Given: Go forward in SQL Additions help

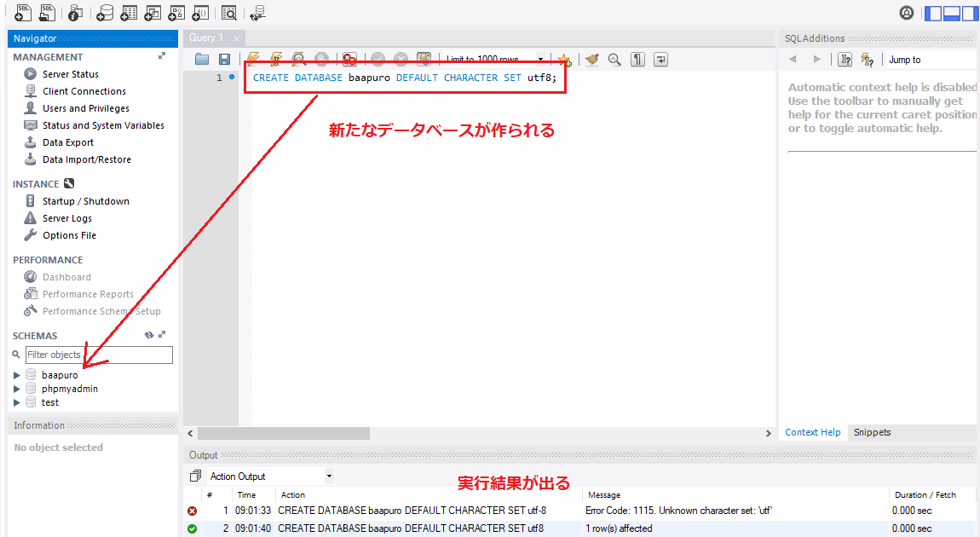Looking at the screenshot, I should click(x=816, y=60).
